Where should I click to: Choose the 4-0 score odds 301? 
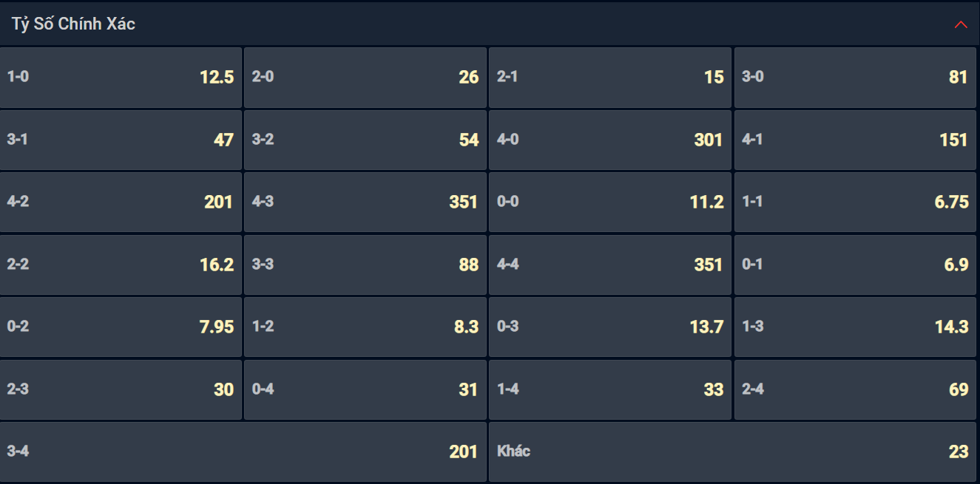click(x=610, y=140)
